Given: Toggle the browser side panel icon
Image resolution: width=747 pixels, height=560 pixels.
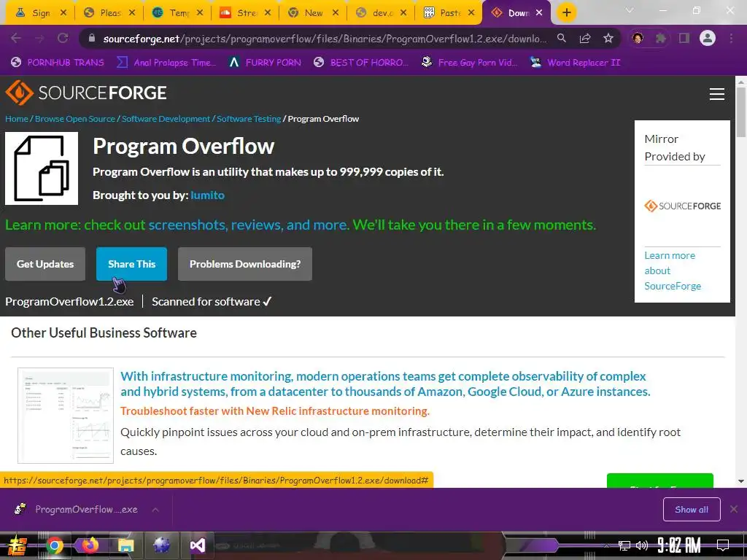Looking at the screenshot, I should [684, 38].
